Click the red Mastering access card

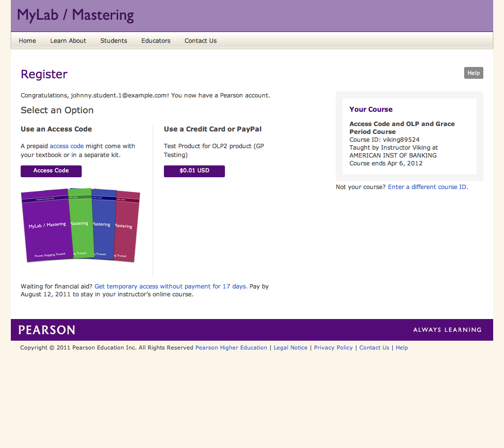[127, 226]
